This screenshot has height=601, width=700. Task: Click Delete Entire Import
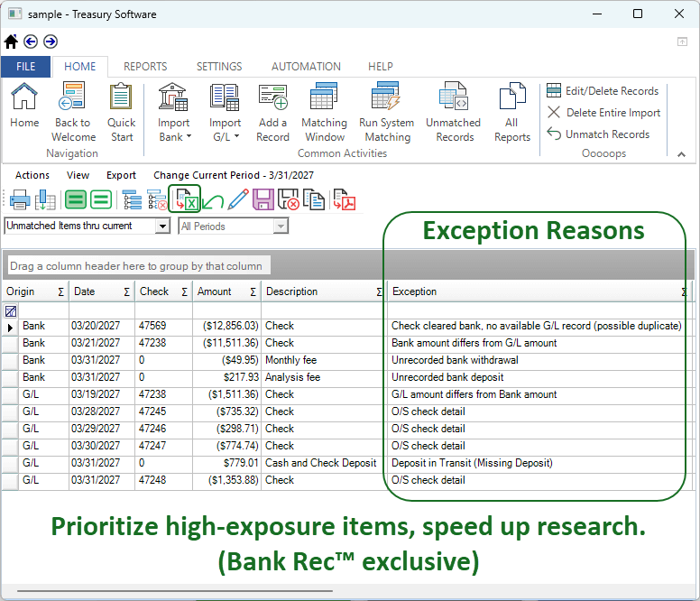(x=603, y=113)
